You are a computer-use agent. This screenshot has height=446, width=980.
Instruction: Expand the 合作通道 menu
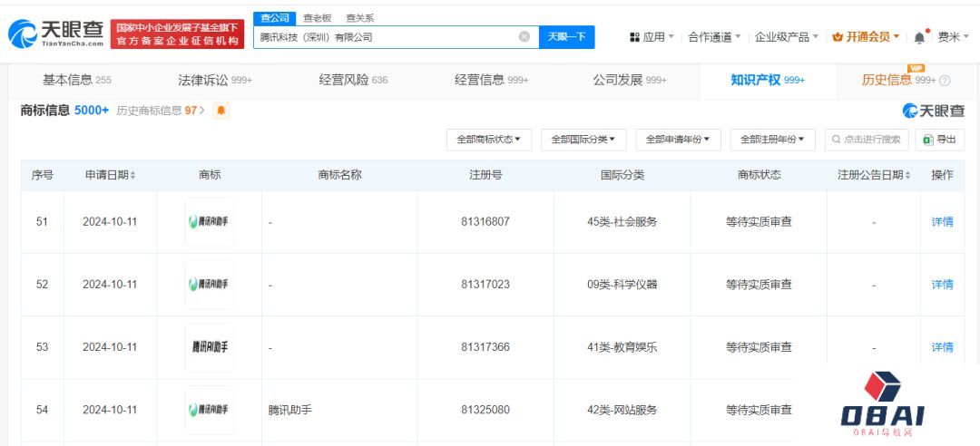pyautogui.click(x=714, y=37)
